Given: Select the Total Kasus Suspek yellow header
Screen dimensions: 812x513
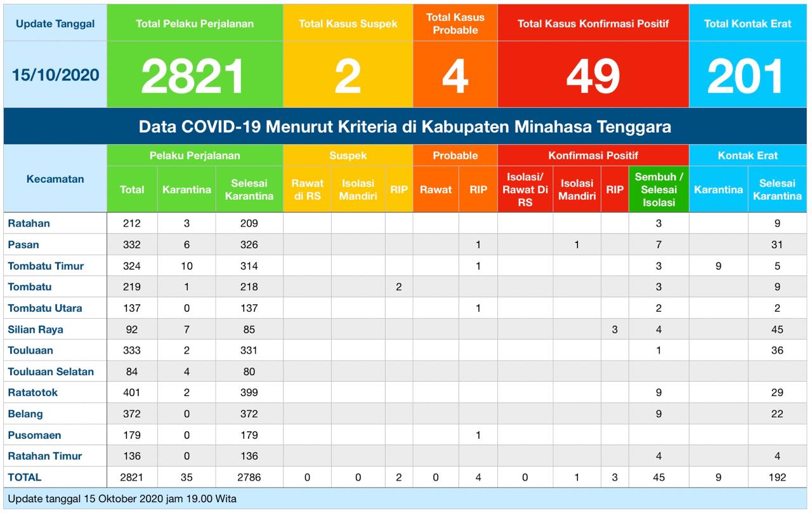Looking at the screenshot, I should click(348, 23).
